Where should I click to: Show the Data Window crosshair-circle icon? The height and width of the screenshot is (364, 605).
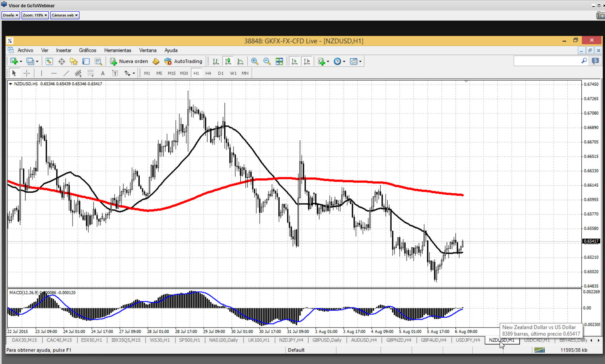(x=62, y=61)
